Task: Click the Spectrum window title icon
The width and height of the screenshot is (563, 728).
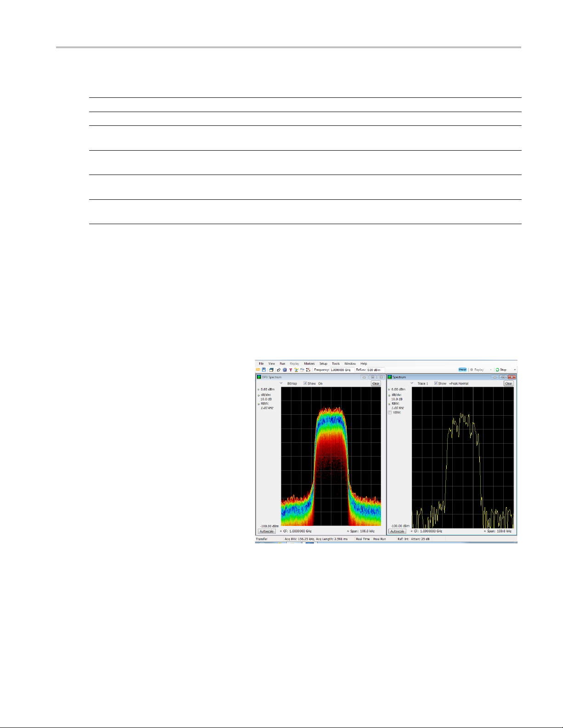Action: (390, 377)
